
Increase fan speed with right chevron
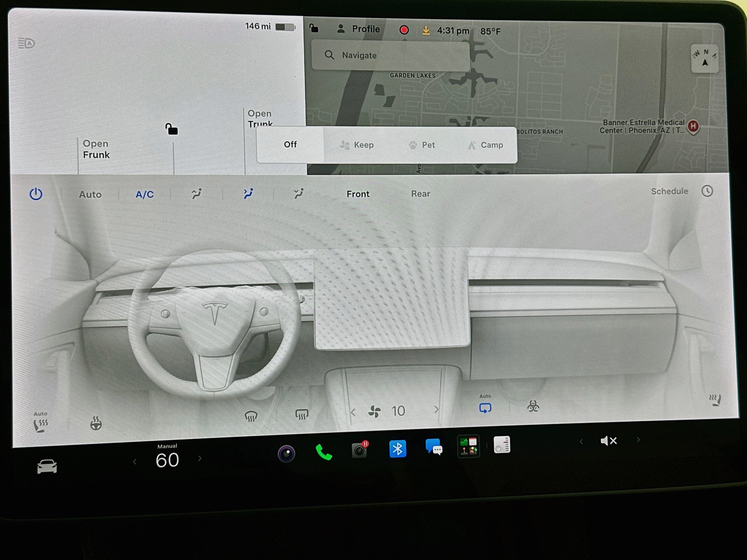(436, 409)
